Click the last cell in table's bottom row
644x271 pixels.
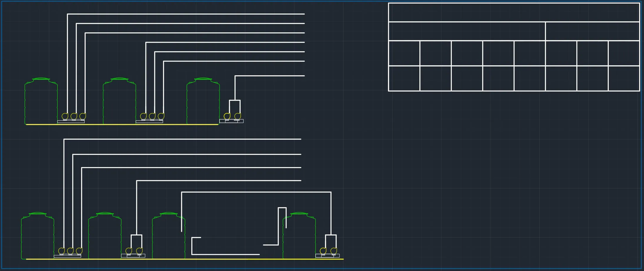pyautogui.click(x=624, y=79)
